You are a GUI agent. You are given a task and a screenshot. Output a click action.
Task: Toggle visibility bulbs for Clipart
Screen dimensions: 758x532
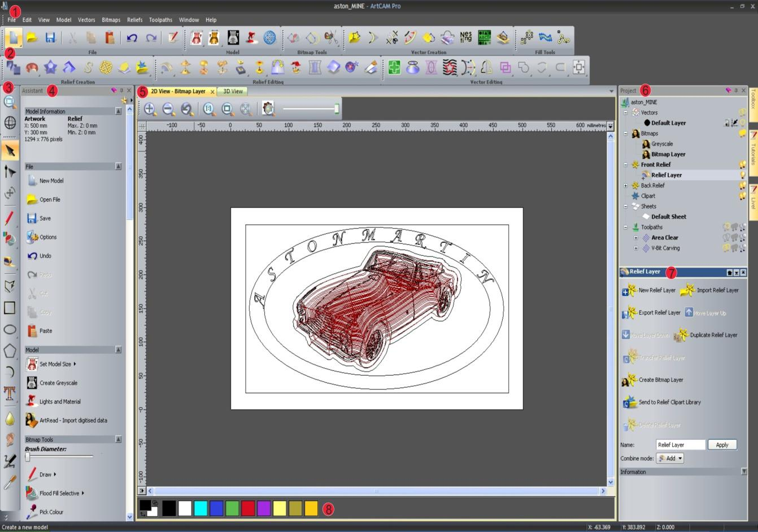[743, 196]
